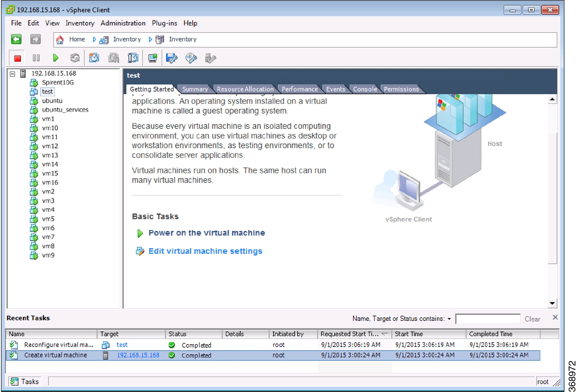Collapse the 192.168.15.168 tree node

click(x=13, y=74)
